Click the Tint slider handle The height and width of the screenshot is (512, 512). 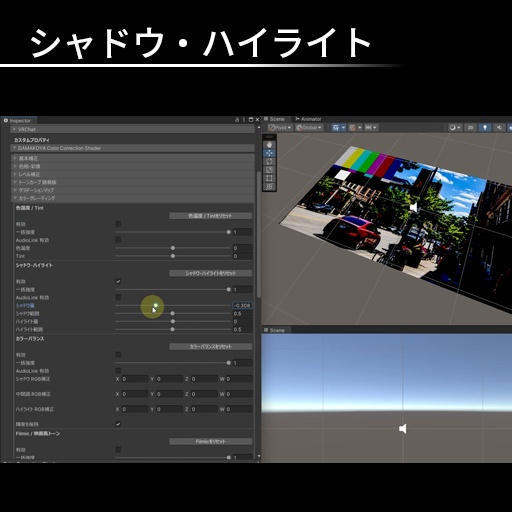point(173,256)
